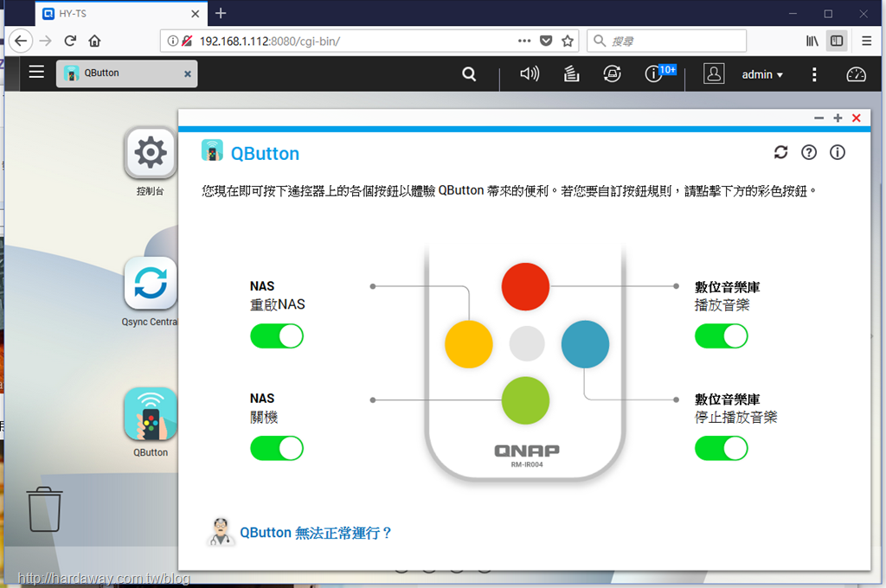Click the 停止播放音樂 action label

(735, 418)
